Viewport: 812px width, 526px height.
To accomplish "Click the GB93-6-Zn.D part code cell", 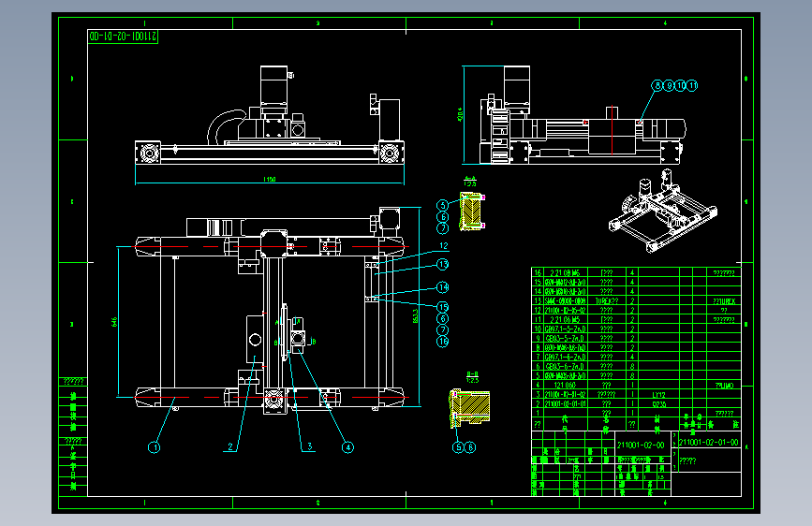I will point(565,367).
